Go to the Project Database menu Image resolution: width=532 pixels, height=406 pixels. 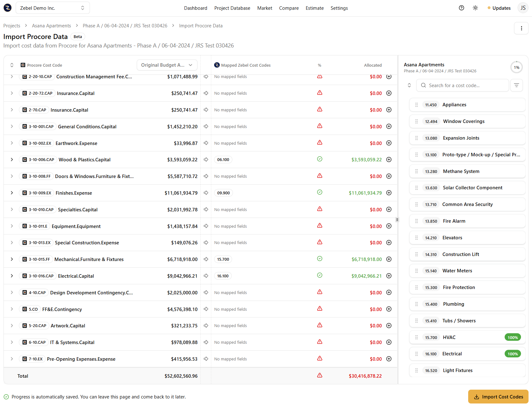[232, 8]
